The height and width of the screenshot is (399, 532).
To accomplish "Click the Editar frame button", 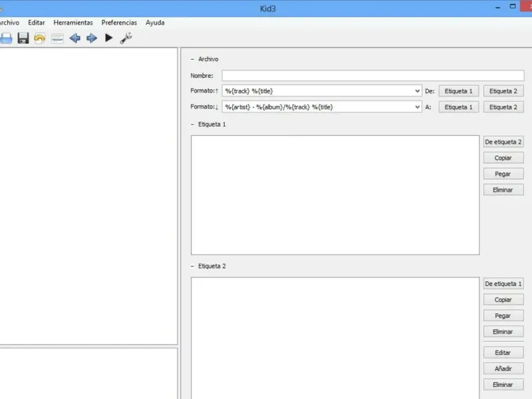I will 503,352.
